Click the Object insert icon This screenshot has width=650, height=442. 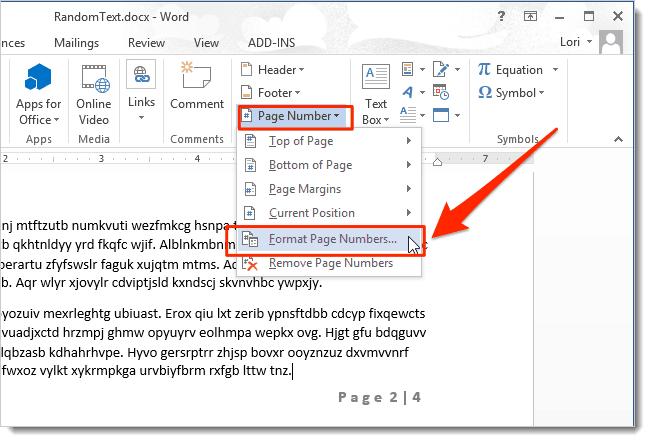pyautogui.click(x=441, y=115)
